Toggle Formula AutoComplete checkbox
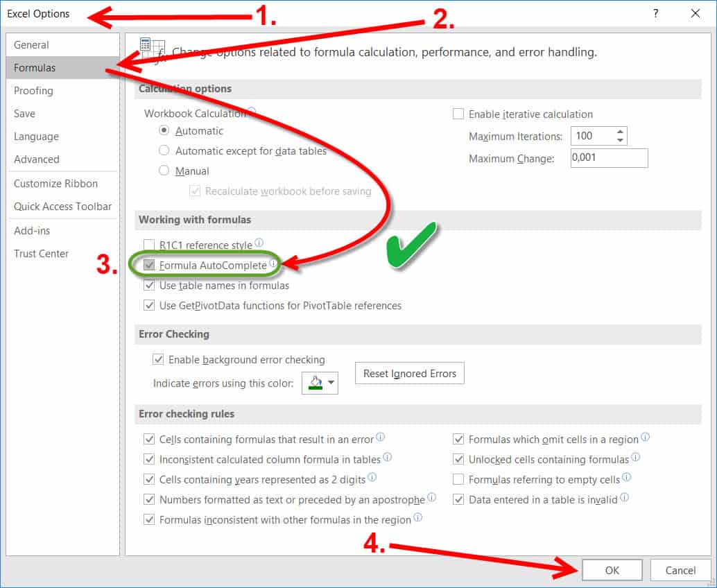 (149, 265)
